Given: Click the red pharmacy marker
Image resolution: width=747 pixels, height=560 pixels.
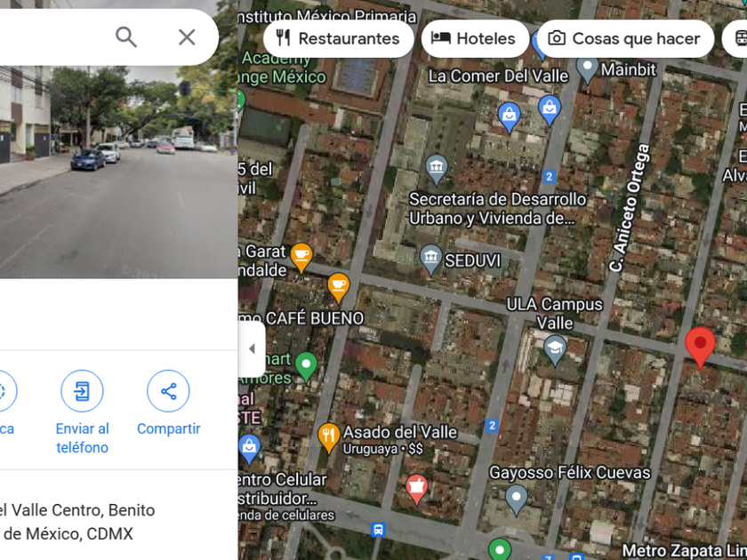Looking at the screenshot, I should (x=416, y=490).
